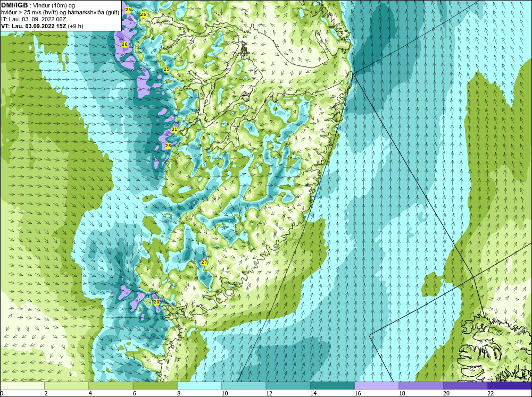Click the 'IT: Lau. 03. 09. 2022 06Z' line
This screenshot has width=532, height=397.
tap(33, 19)
